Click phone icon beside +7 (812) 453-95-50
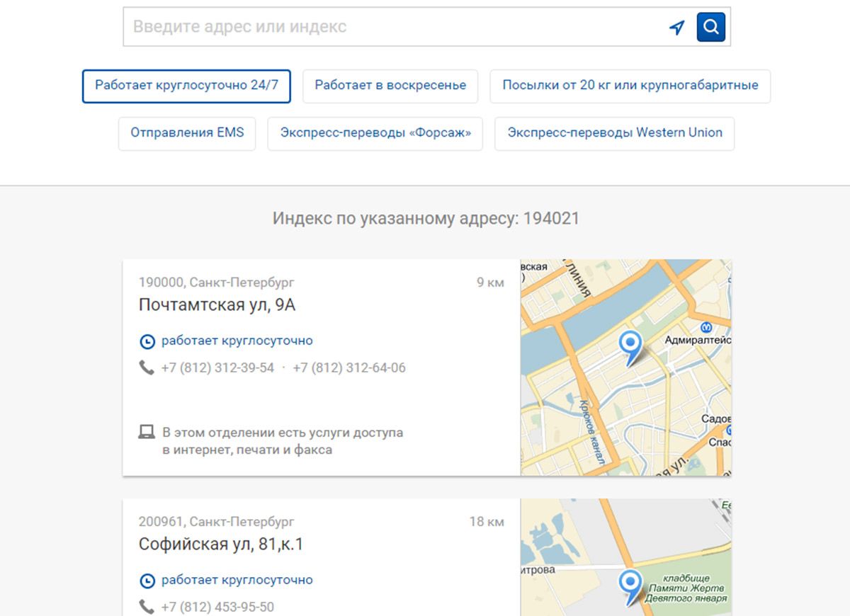850x616 pixels. [x=147, y=607]
